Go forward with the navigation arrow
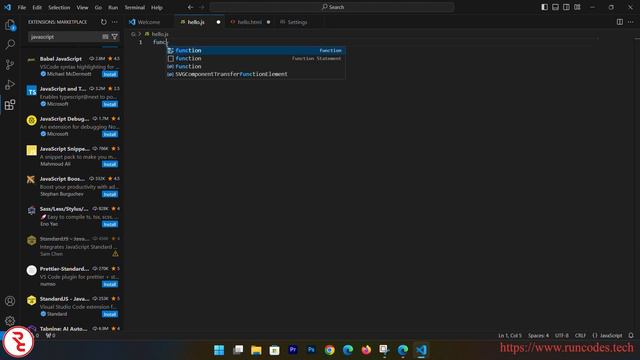The width and height of the screenshot is (640, 360). [x=202, y=7]
